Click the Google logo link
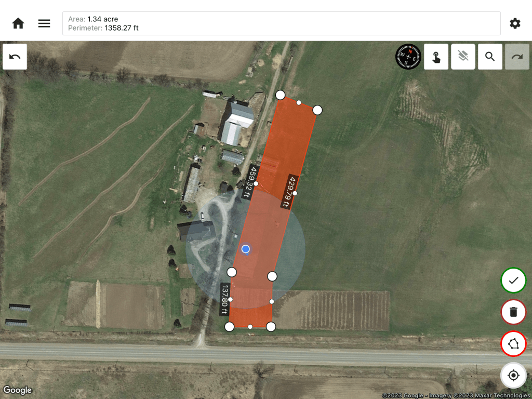Viewport: 532px width, 399px height. pyautogui.click(x=17, y=390)
